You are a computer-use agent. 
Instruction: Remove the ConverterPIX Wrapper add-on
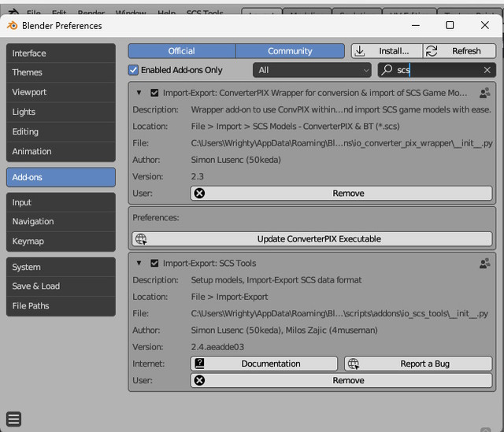point(341,194)
